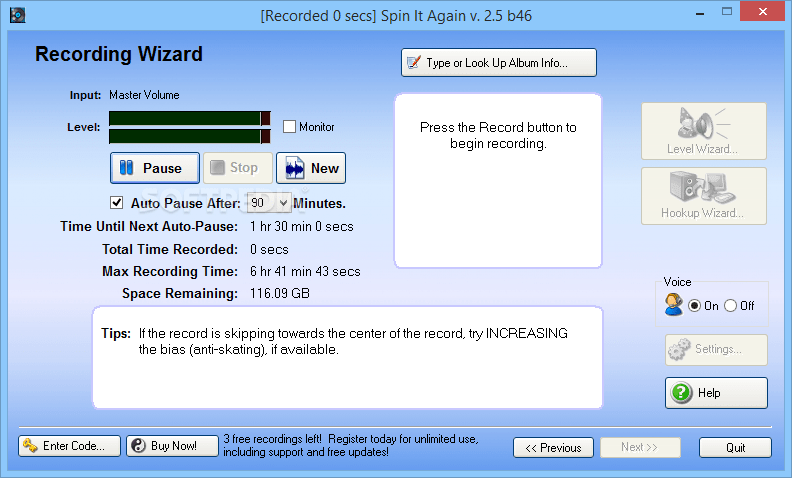Close the Spin It Again window
Screen dimensions: 792x478
tap(763, 11)
